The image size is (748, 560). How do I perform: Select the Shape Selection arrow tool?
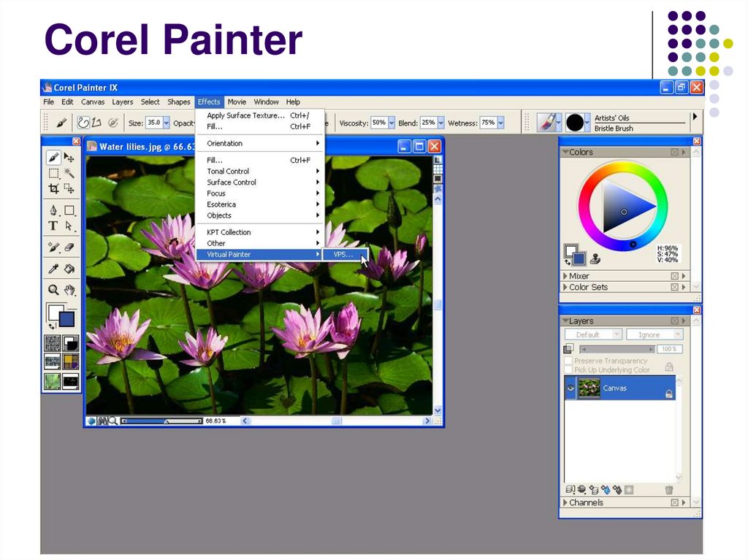coord(69,226)
